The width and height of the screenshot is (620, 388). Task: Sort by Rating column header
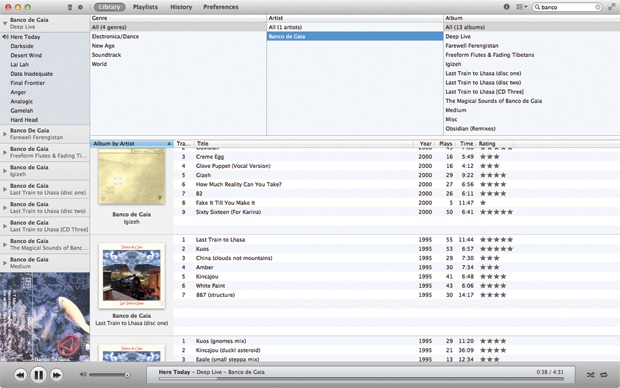[x=494, y=144]
